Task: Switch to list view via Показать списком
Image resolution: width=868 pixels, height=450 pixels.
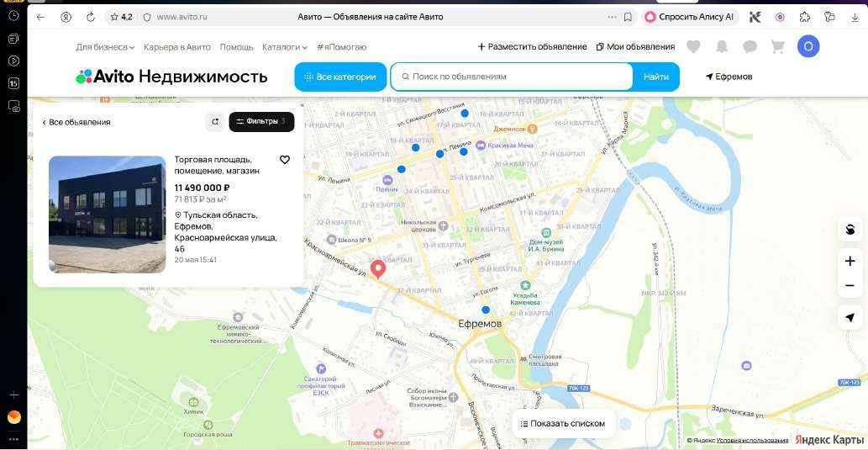Action: (x=563, y=423)
